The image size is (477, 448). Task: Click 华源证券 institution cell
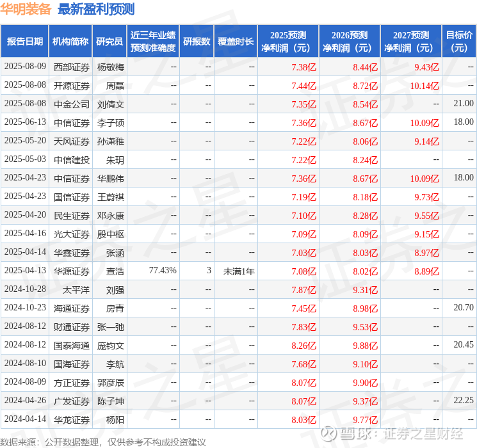[x=72, y=271]
